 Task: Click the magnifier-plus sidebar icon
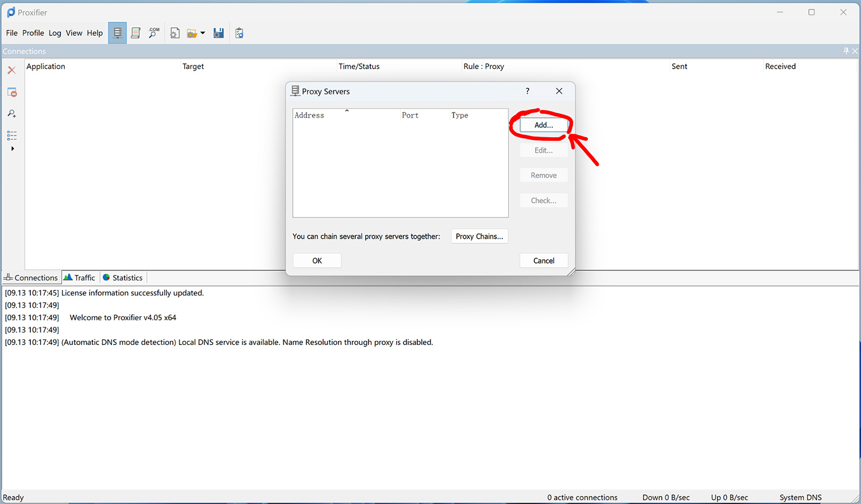click(11, 114)
